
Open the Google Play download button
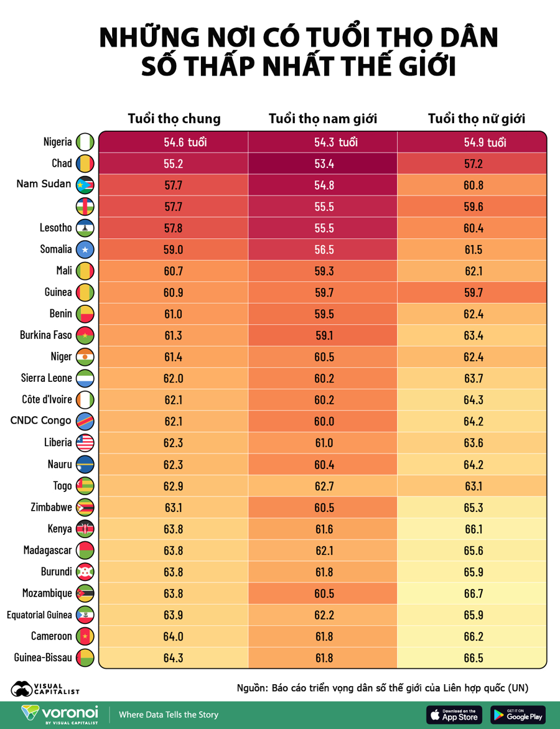coord(518,715)
